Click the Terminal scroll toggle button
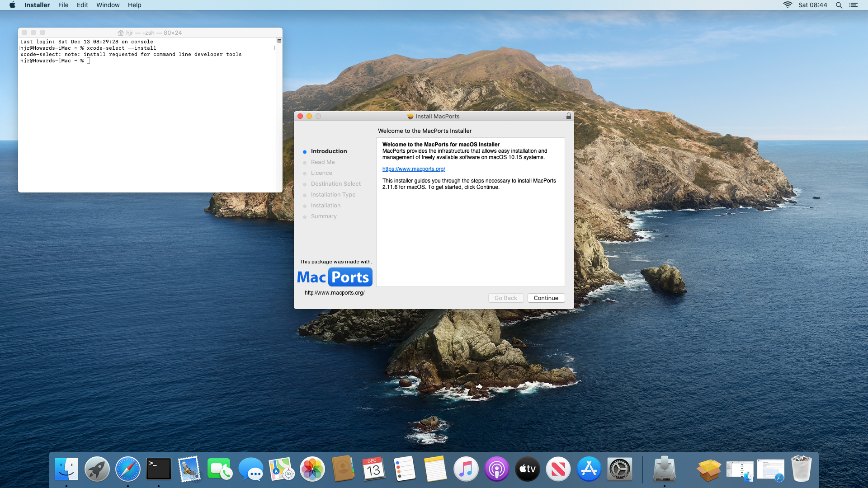The height and width of the screenshot is (488, 868). coord(279,41)
